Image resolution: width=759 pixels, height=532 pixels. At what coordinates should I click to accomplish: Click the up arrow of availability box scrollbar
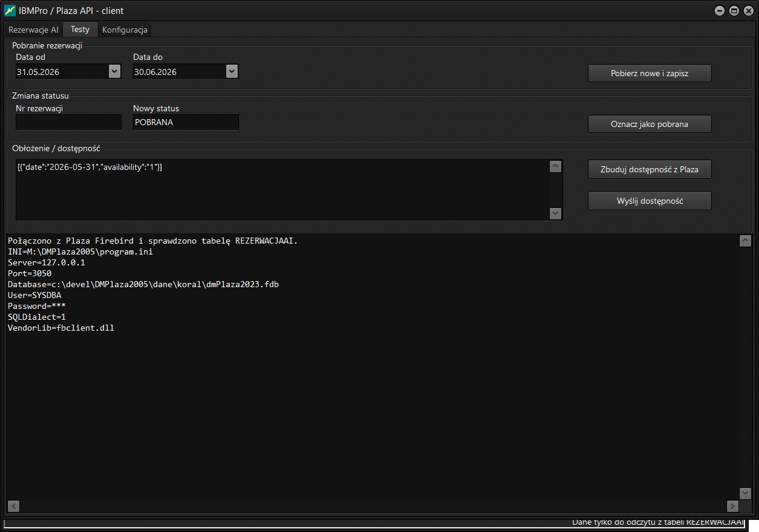(555, 167)
